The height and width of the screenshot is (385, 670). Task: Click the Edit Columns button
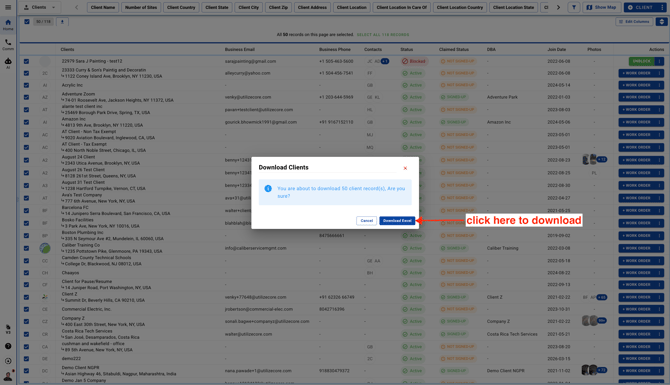634,22
